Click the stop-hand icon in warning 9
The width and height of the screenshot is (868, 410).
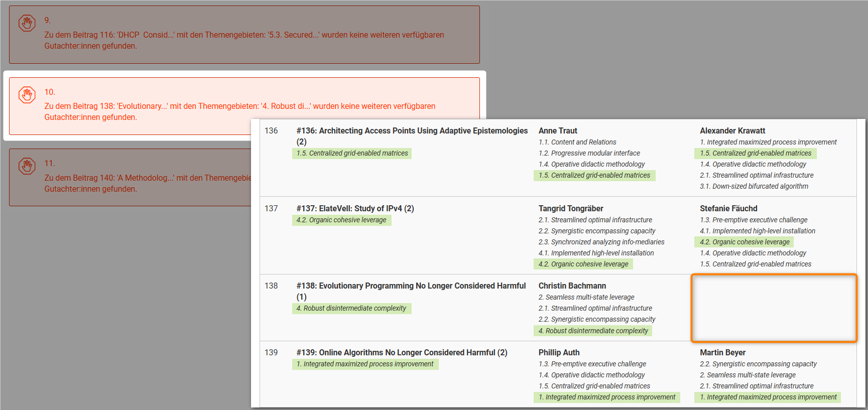(27, 23)
